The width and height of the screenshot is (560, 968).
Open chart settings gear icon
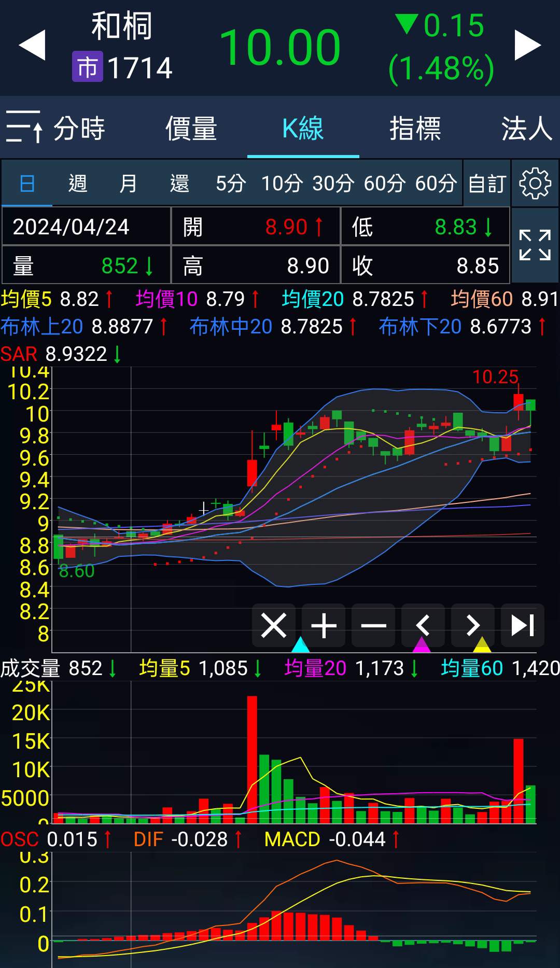[535, 183]
